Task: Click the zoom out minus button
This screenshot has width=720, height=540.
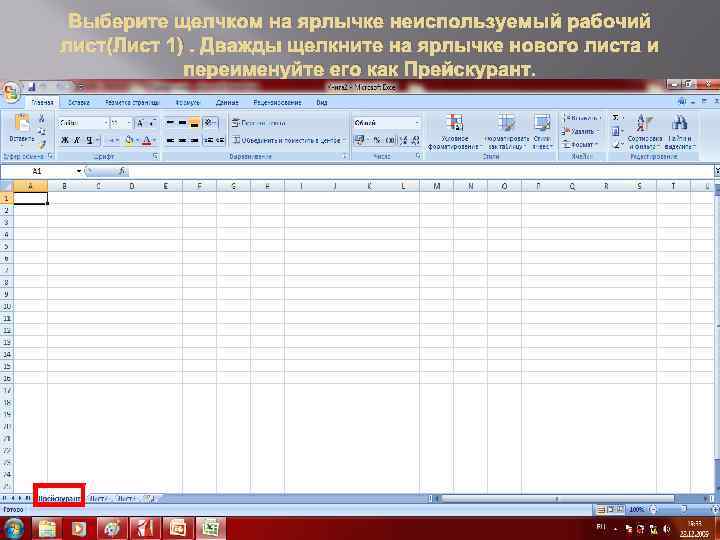Action: tap(653, 509)
